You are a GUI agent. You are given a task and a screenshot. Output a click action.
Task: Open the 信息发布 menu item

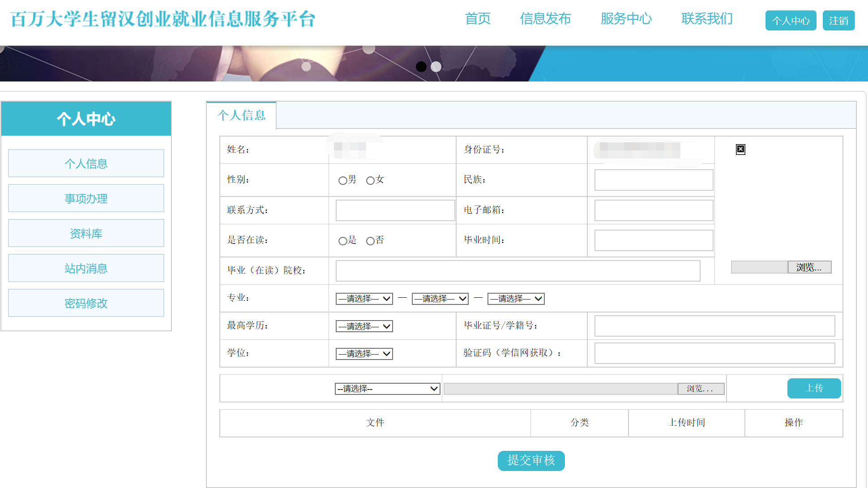pos(545,19)
